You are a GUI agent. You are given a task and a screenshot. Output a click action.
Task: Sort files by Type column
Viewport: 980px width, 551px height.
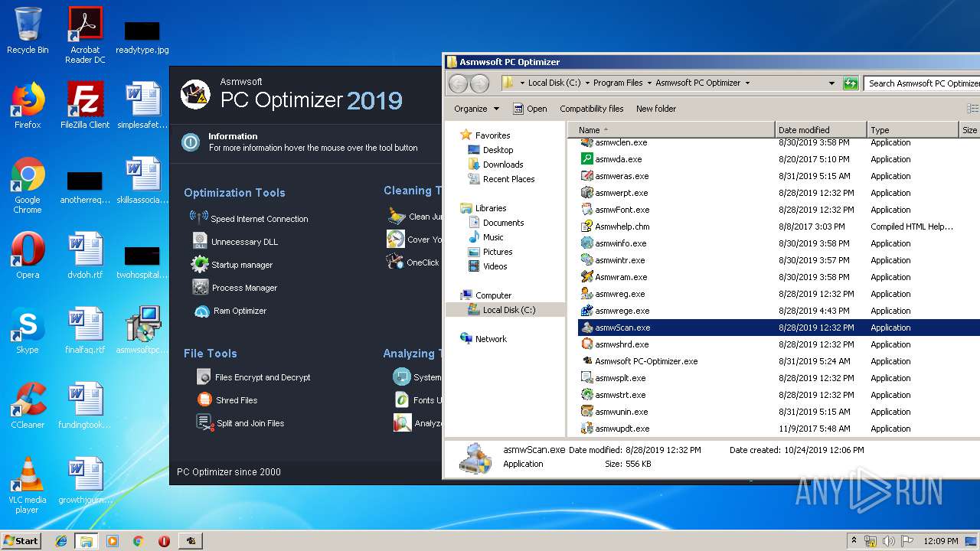coord(913,130)
